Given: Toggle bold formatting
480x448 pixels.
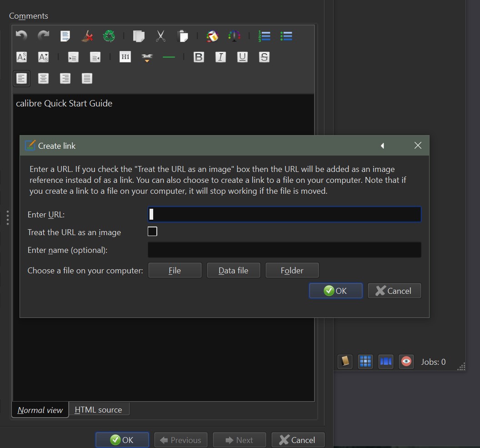Looking at the screenshot, I should click(199, 57).
